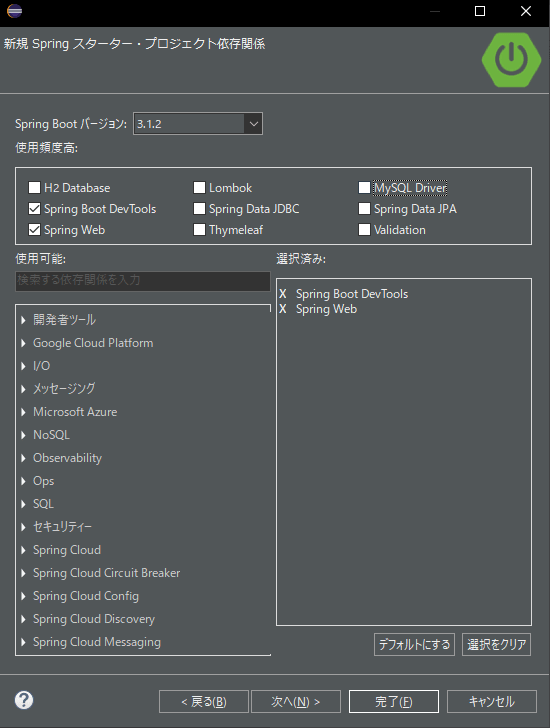
Task: Select Spring Web in selected list
Action: point(326,309)
